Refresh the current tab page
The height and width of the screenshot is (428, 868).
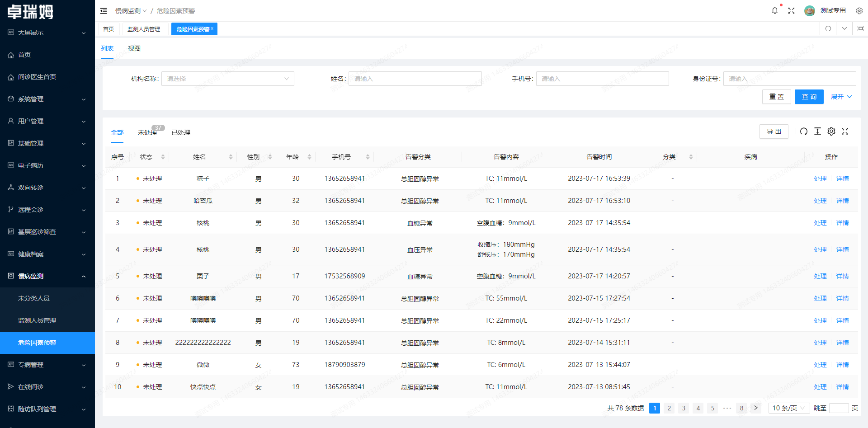click(x=828, y=28)
